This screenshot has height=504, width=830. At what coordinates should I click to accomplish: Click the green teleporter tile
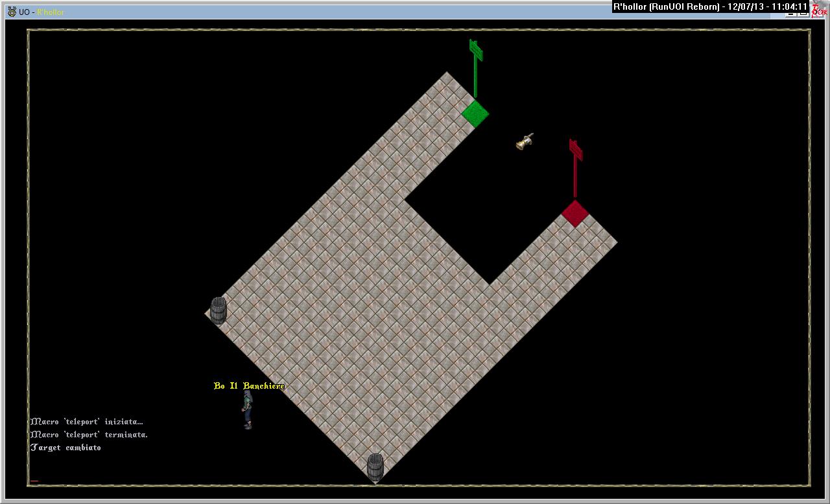pyautogui.click(x=475, y=113)
